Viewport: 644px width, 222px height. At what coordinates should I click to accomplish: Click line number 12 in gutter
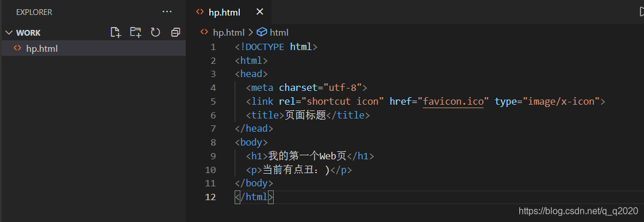210,197
